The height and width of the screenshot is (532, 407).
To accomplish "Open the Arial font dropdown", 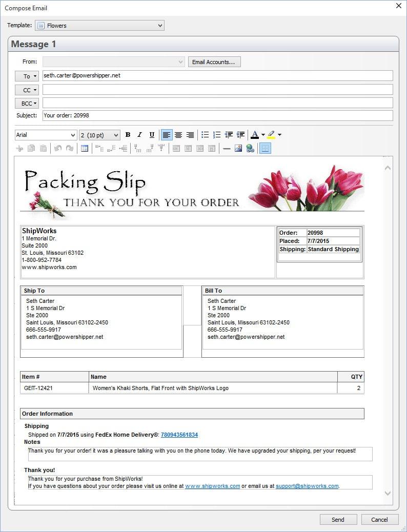I will click(x=46, y=135).
